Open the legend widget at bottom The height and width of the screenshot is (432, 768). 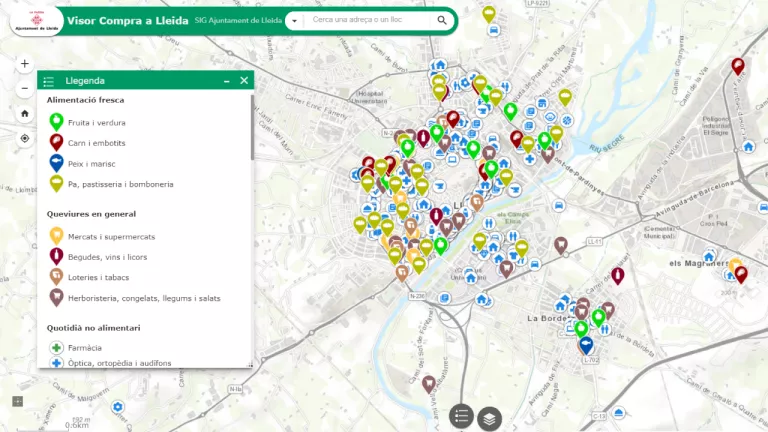pyautogui.click(x=461, y=417)
